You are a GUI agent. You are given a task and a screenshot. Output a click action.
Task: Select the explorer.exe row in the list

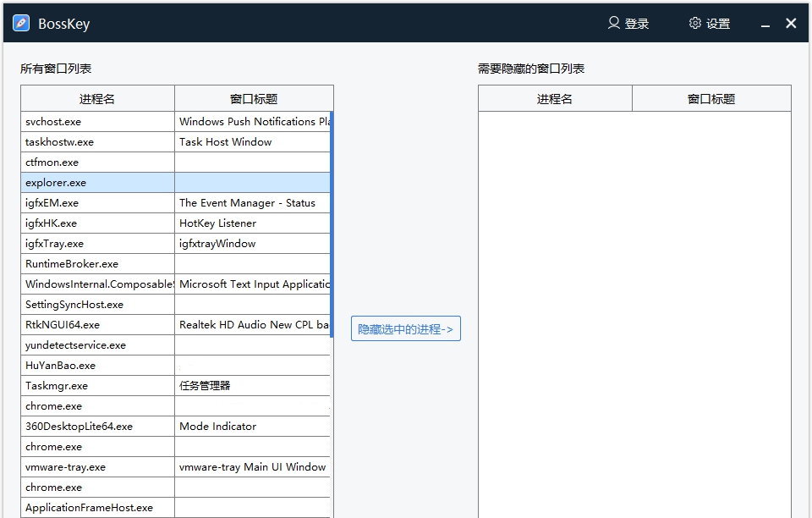click(97, 182)
